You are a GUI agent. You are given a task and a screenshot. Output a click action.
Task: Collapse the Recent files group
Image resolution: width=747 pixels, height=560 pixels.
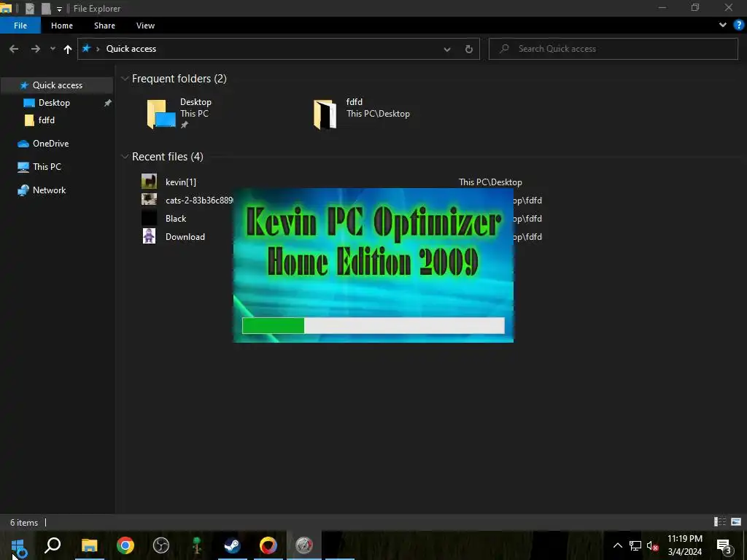125,157
